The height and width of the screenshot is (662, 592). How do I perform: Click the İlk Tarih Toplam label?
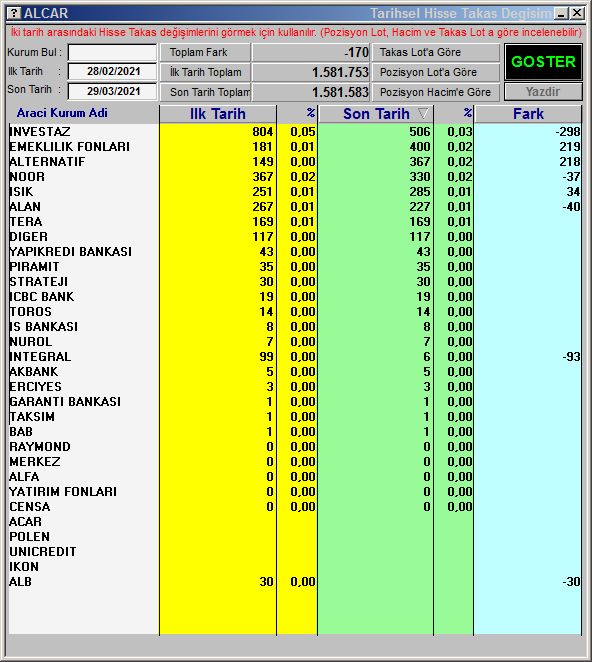pyautogui.click(x=206, y=72)
